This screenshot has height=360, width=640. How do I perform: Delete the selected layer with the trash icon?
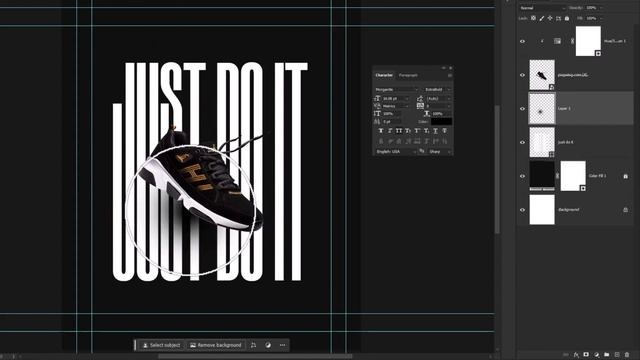(x=627, y=355)
